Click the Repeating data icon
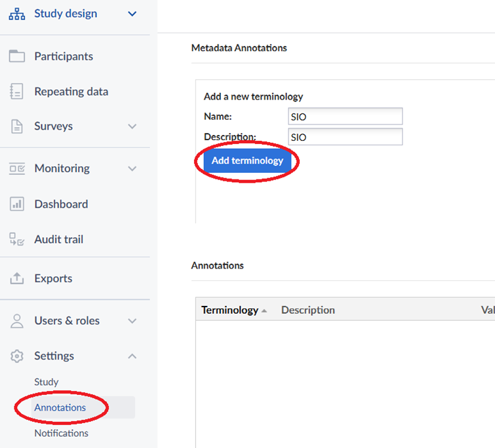 [17, 92]
